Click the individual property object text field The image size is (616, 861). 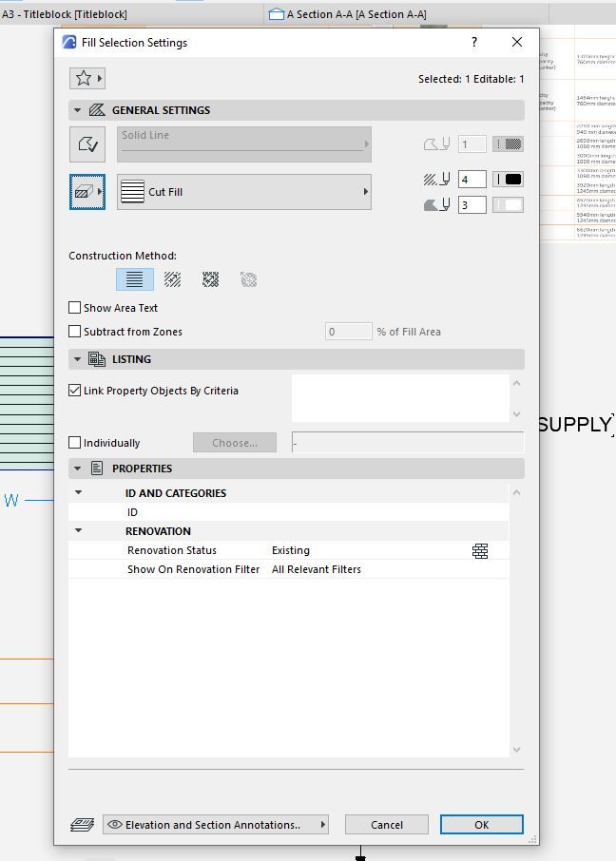point(408,443)
